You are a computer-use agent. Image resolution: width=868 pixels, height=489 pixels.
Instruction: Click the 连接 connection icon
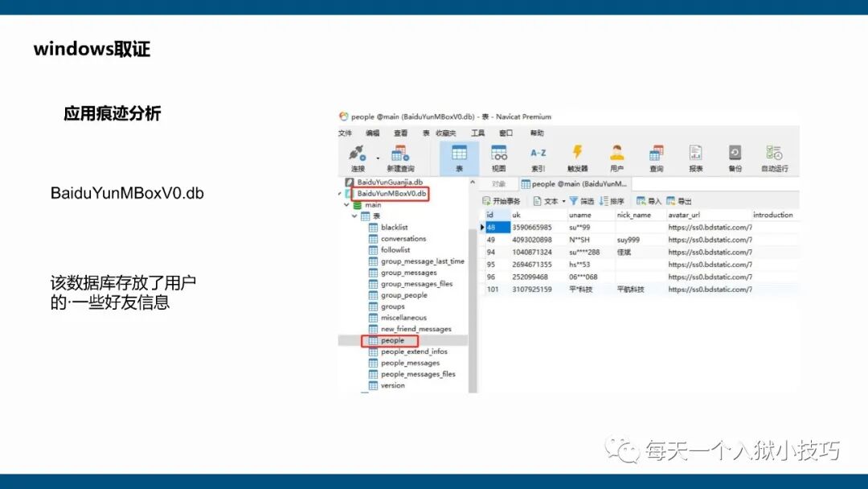[x=357, y=158]
